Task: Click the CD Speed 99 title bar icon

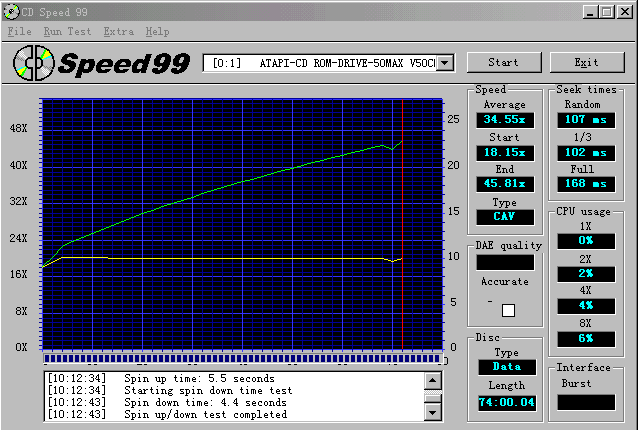Action: [x=11, y=11]
